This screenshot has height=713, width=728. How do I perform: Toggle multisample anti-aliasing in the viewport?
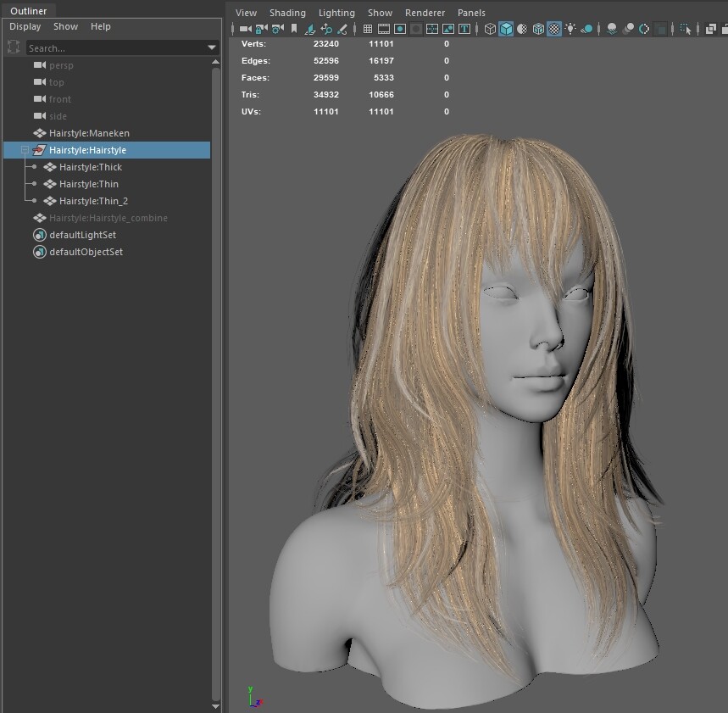coord(643,29)
